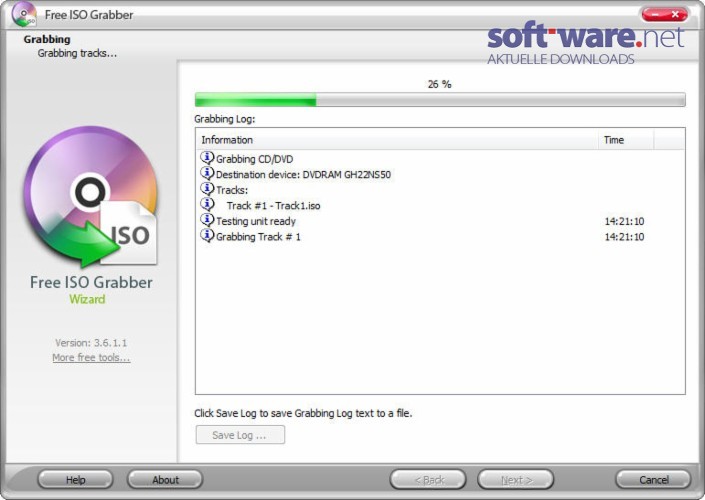
Task: Click the green grabbing progress bar
Action: click(x=440, y=99)
